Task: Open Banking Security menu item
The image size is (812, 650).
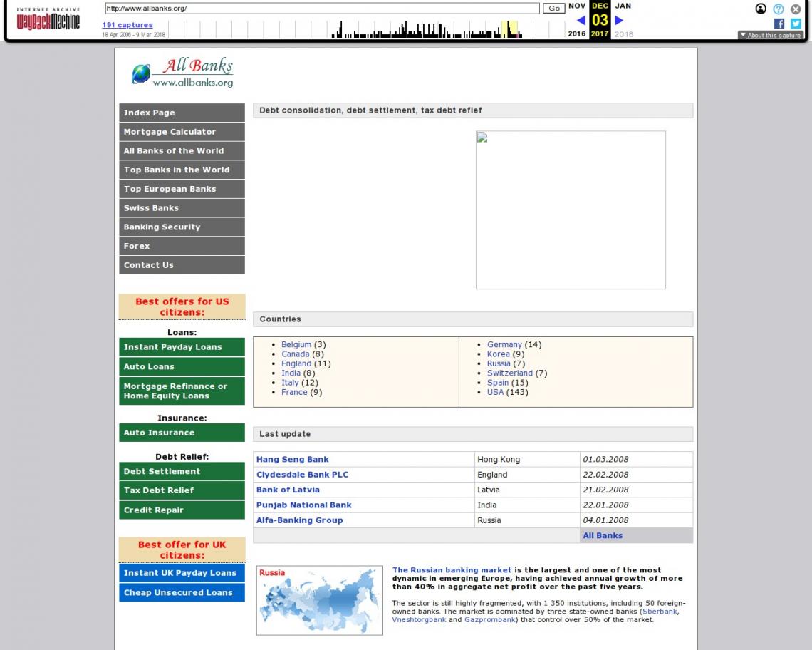Action: (x=182, y=227)
